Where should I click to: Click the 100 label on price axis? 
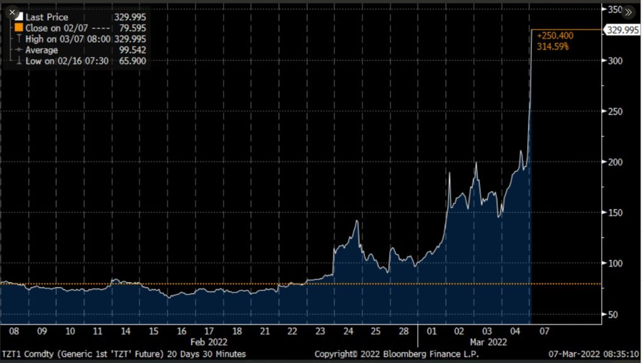(x=615, y=264)
